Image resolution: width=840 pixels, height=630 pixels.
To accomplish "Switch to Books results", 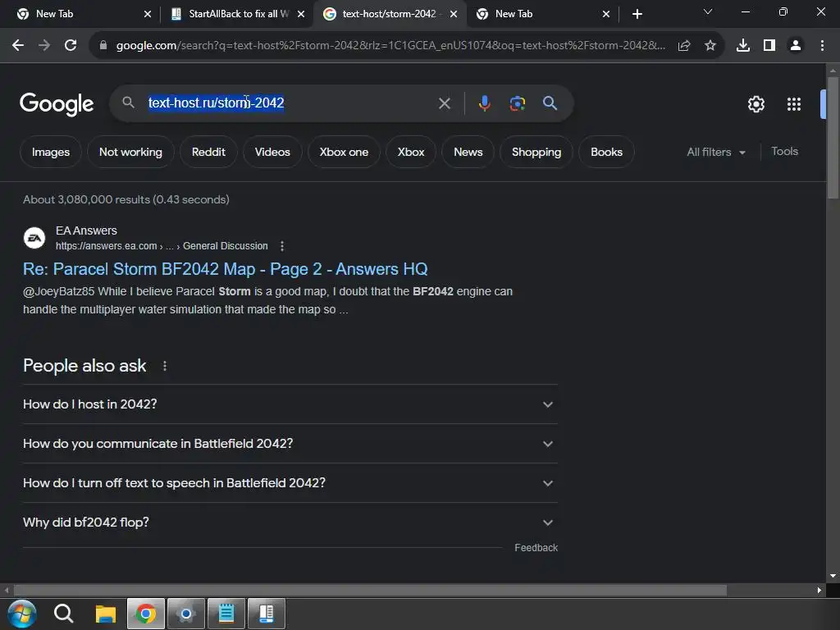I will [x=606, y=152].
